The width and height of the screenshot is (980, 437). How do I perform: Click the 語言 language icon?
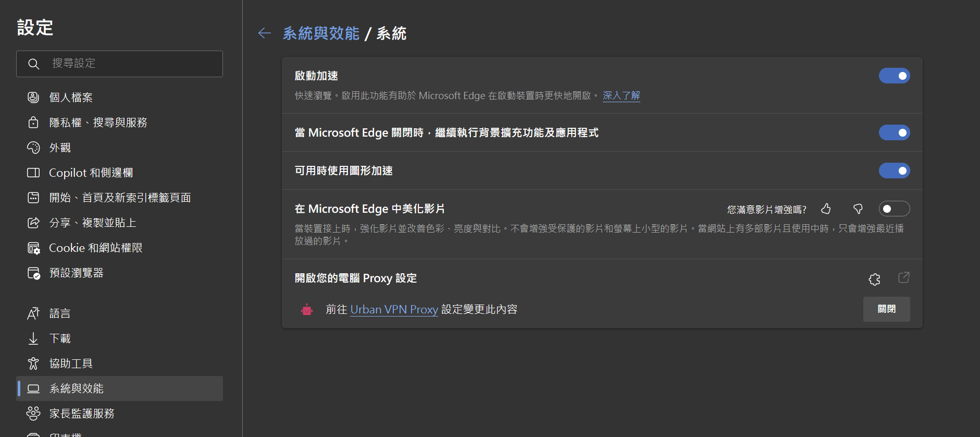click(x=33, y=313)
